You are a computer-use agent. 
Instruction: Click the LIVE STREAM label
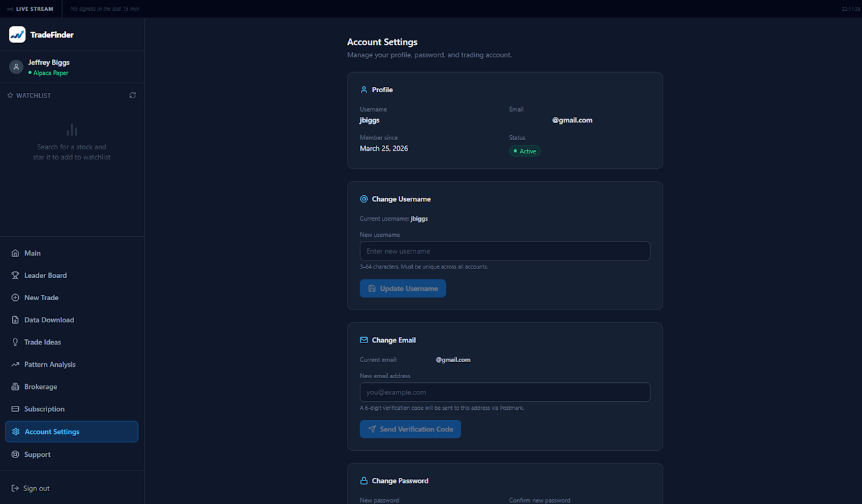point(34,9)
